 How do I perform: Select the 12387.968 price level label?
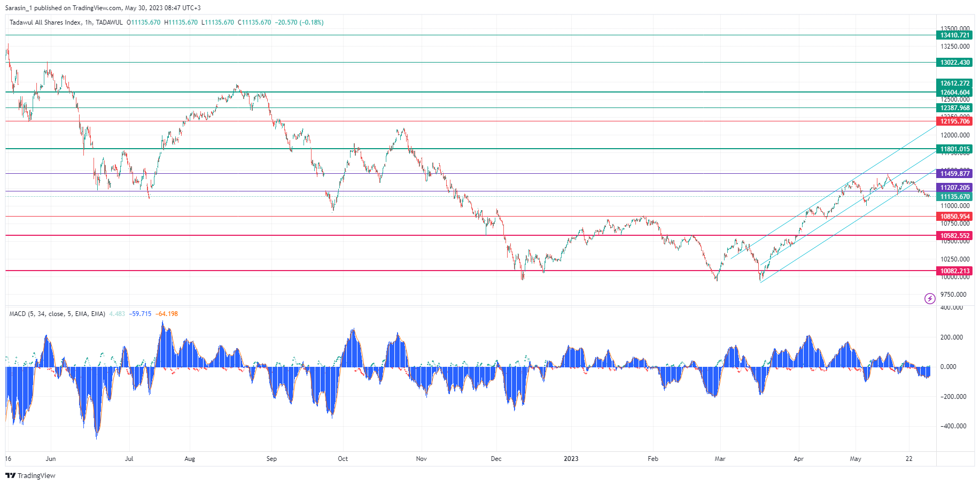[955, 108]
